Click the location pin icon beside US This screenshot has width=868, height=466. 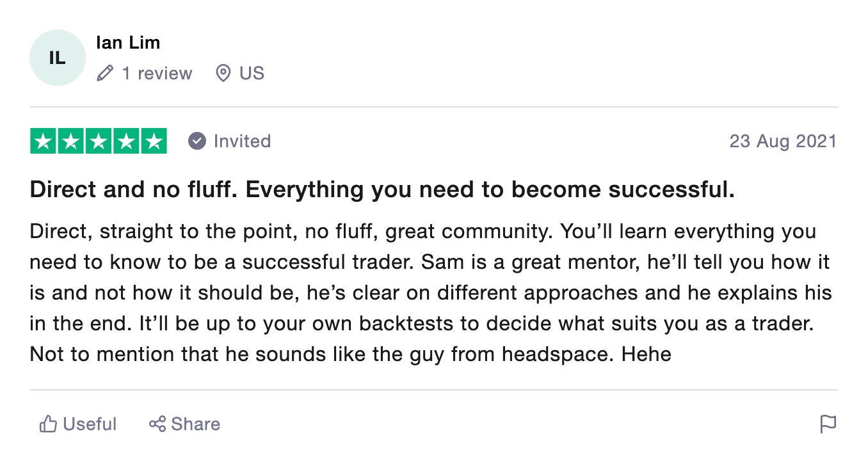223,74
